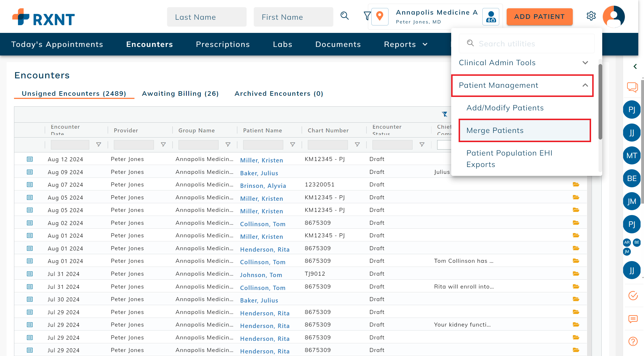Viewport: 644px width, 356px height.
Task: Switch to the Awaiting Billing tab
Action: (180, 94)
